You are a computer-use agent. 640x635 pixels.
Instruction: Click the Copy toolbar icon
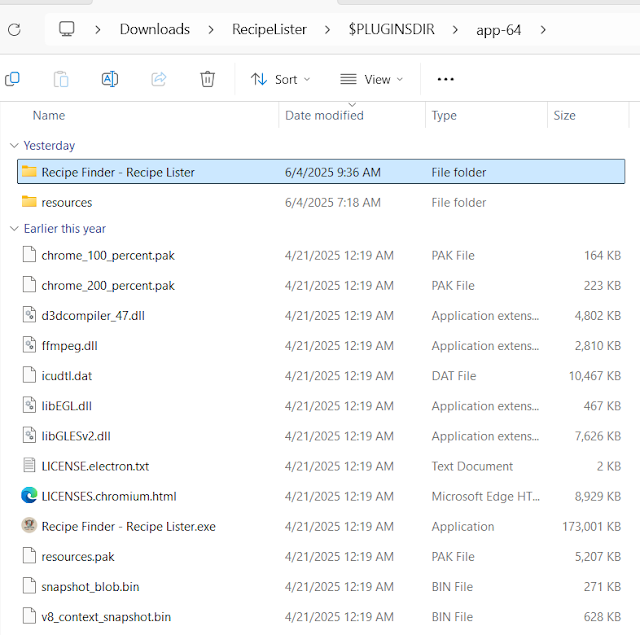point(12,79)
